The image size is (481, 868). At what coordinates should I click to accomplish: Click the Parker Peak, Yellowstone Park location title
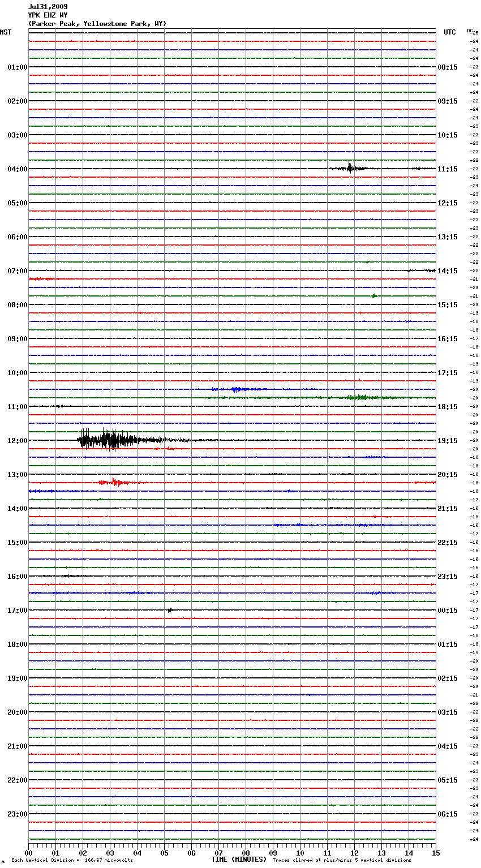(x=97, y=24)
